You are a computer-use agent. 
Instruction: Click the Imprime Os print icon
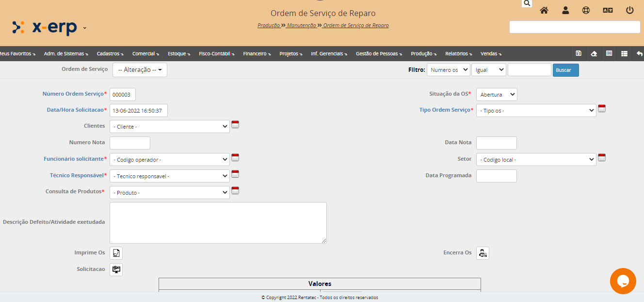[x=116, y=253]
